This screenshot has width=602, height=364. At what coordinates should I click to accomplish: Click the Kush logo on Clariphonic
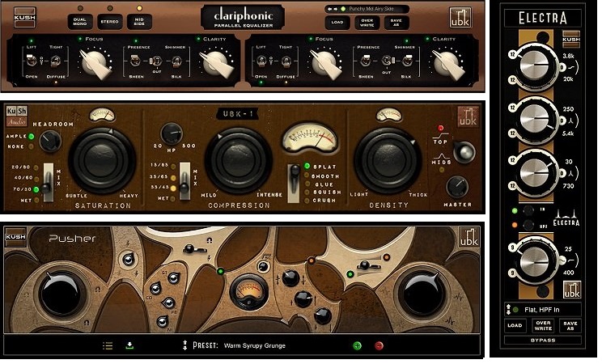tap(25, 18)
